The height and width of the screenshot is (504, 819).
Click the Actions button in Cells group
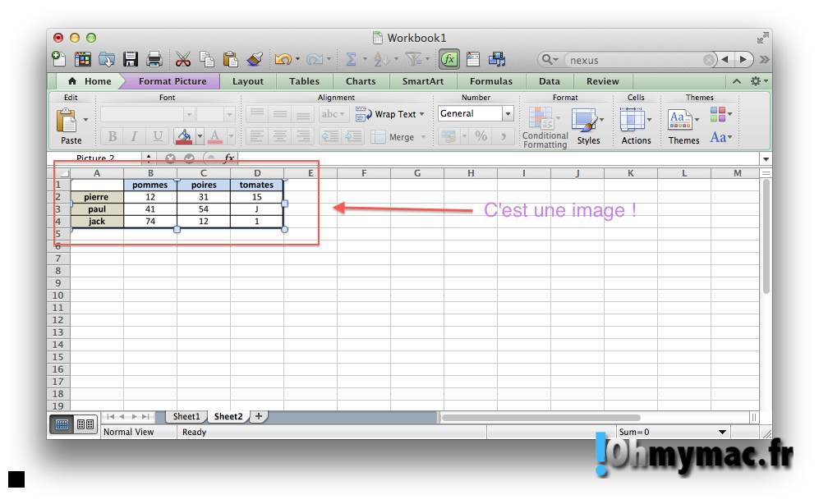tap(636, 126)
